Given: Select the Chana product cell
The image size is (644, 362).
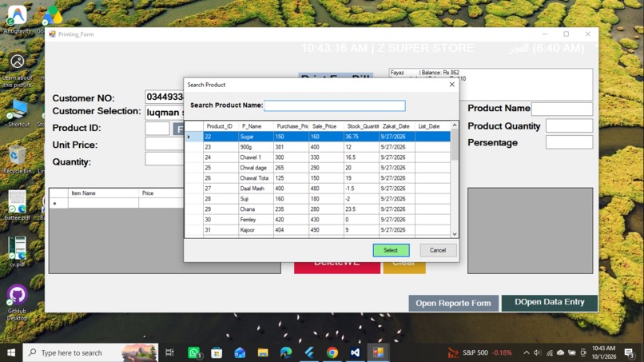Looking at the screenshot, I should 256,209.
